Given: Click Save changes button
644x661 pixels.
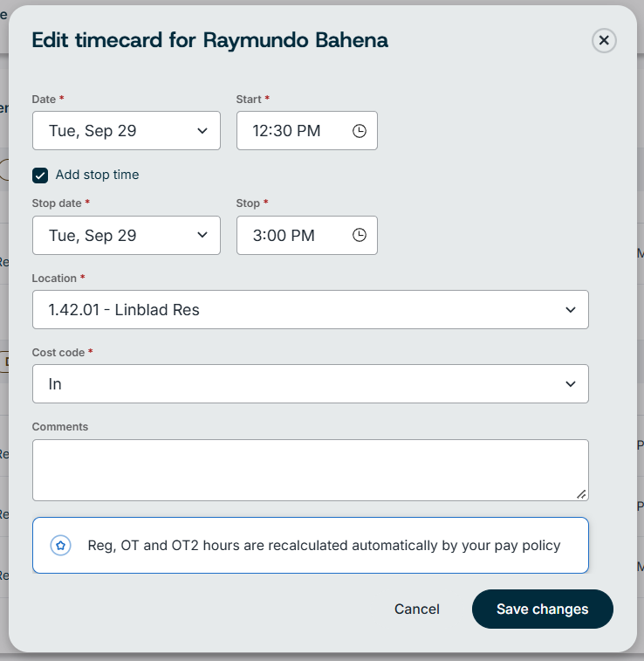Looking at the screenshot, I should tap(543, 609).
